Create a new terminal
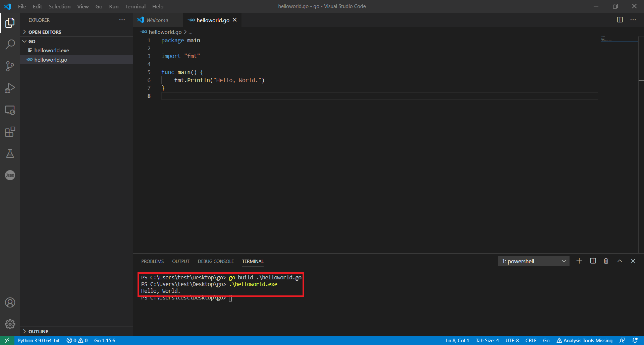This screenshot has height=345, width=644. [x=579, y=261]
